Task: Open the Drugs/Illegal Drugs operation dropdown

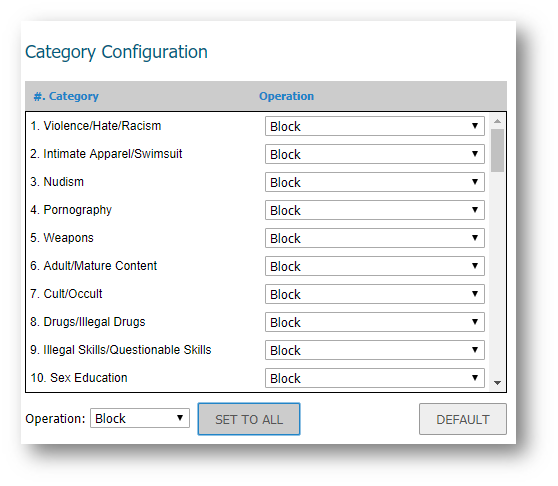Action: point(374,322)
